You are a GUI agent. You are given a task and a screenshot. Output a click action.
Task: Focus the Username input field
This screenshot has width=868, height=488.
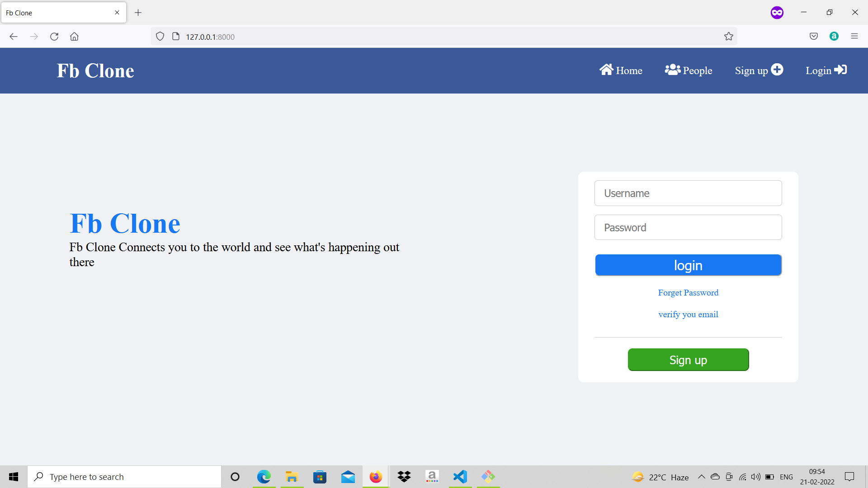pyautogui.click(x=688, y=193)
